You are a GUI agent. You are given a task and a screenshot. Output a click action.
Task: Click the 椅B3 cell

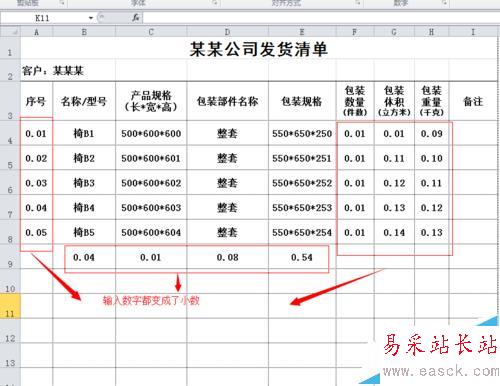(84, 183)
